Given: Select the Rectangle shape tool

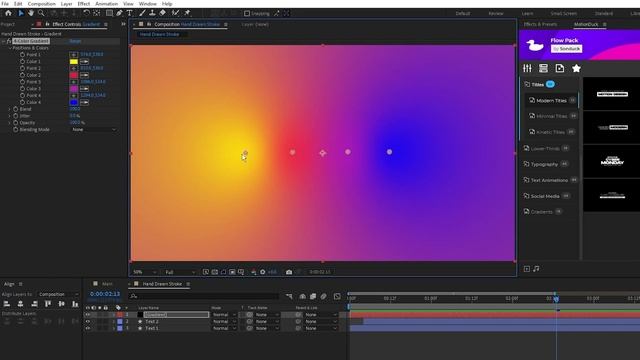Looking at the screenshot, I should [109, 13].
